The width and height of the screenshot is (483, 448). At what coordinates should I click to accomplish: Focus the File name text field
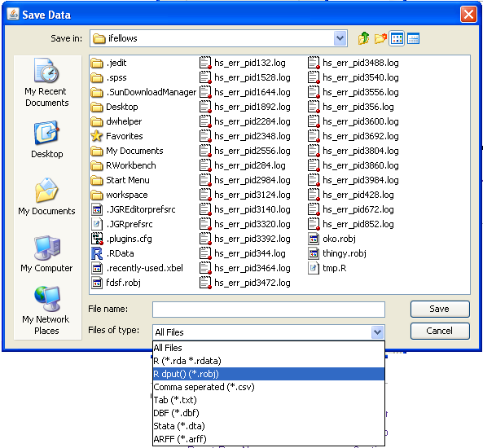coord(269,310)
